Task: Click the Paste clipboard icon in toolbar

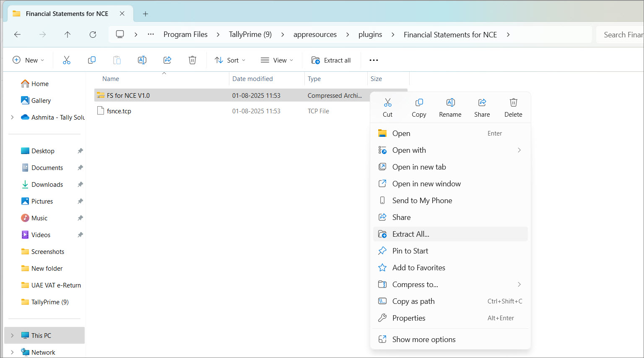Action: pyautogui.click(x=117, y=60)
